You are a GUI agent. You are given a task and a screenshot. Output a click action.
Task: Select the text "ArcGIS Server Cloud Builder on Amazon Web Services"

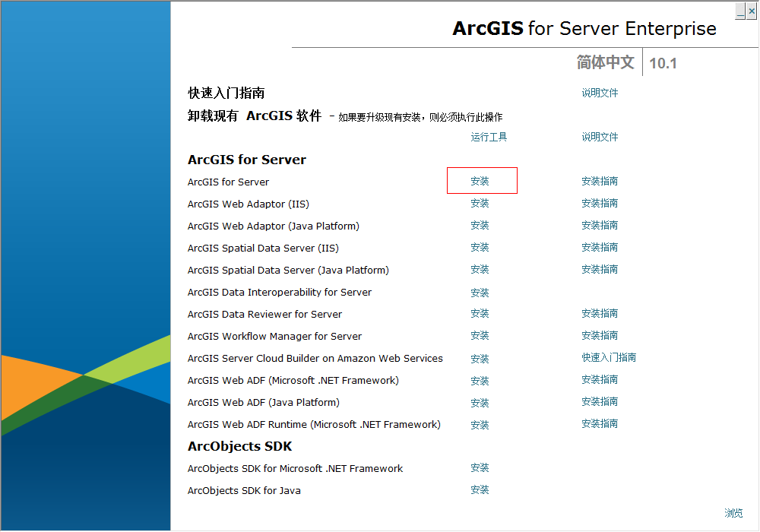tap(315, 359)
